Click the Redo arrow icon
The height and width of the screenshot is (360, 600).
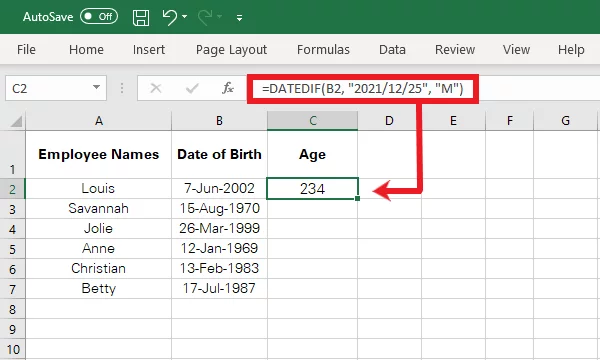point(205,17)
